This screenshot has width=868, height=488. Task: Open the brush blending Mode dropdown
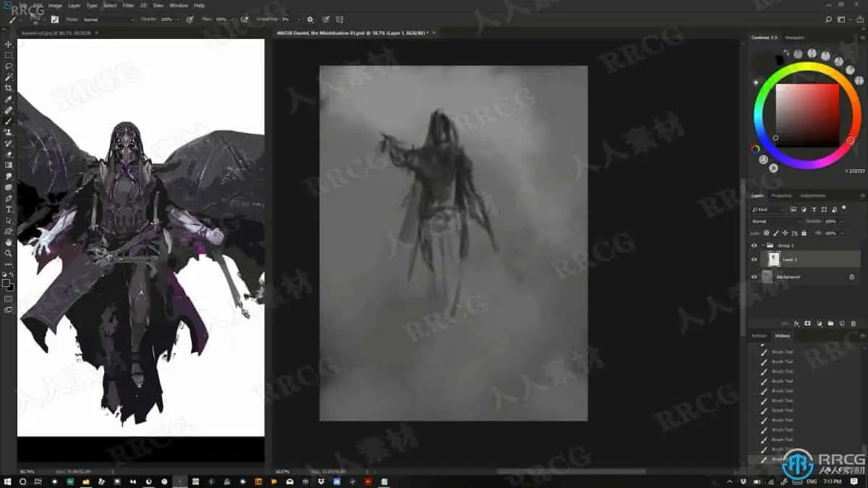(109, 20)
